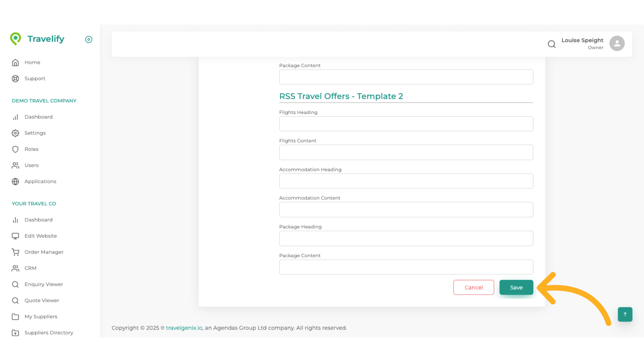
Task: Focus the Template 2 Flights Heading field
Action: pos(406,124)
